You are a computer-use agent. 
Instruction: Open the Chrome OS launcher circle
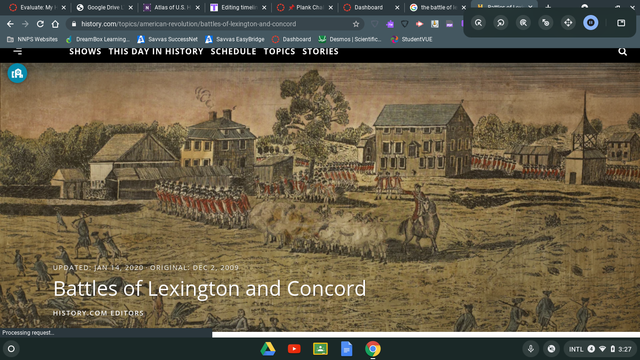11,349
